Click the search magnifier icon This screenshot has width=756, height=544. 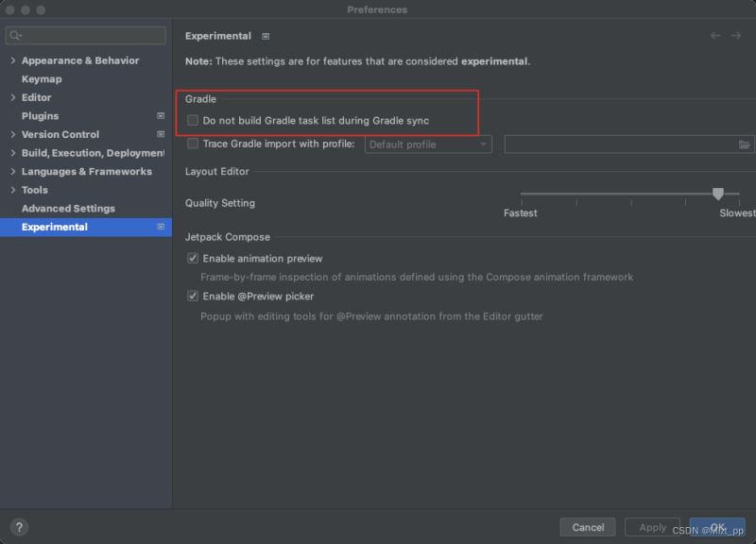[x=15, y=35]
